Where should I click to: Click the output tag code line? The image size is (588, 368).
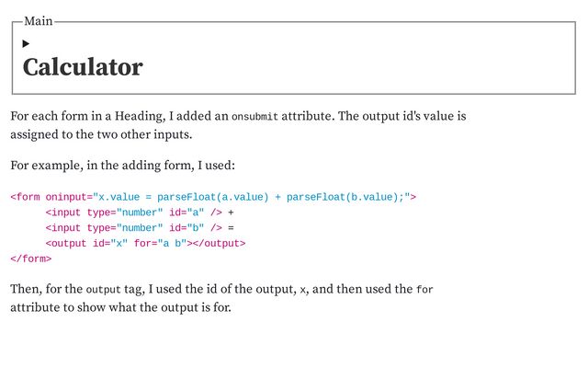146,243
